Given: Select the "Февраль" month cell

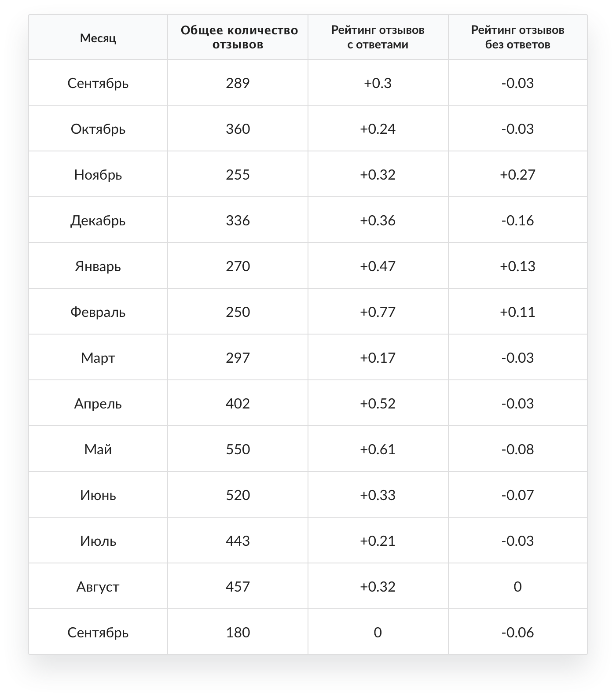Looking at the screenshot, I should click(98, 312).
